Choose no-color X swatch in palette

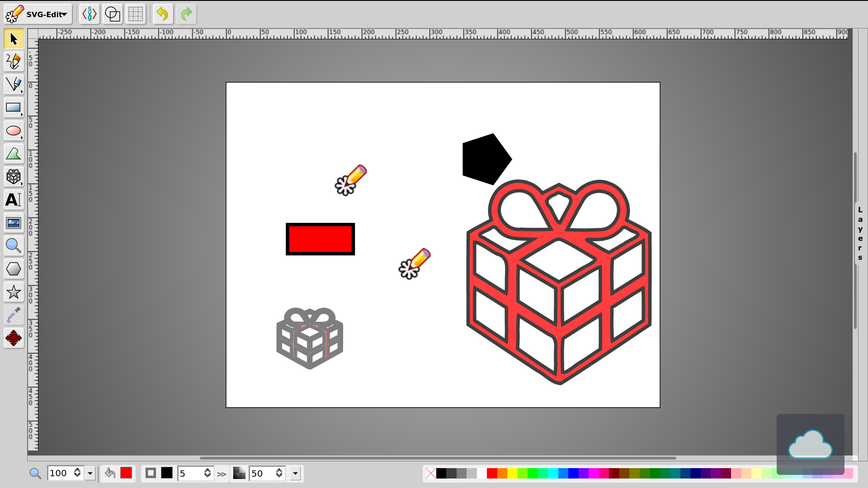[430, 473]
